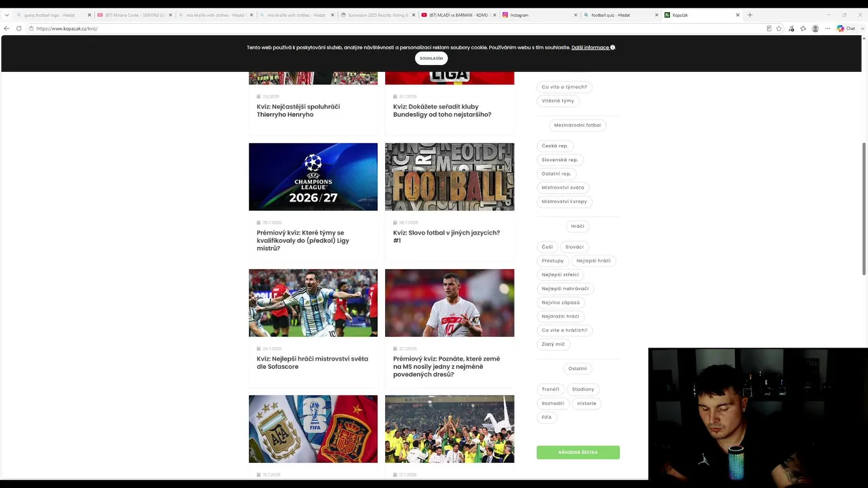Filter by 'Nejlepší střelci' tag
This screenshot has height=488, width=868.
pos(560,274)
